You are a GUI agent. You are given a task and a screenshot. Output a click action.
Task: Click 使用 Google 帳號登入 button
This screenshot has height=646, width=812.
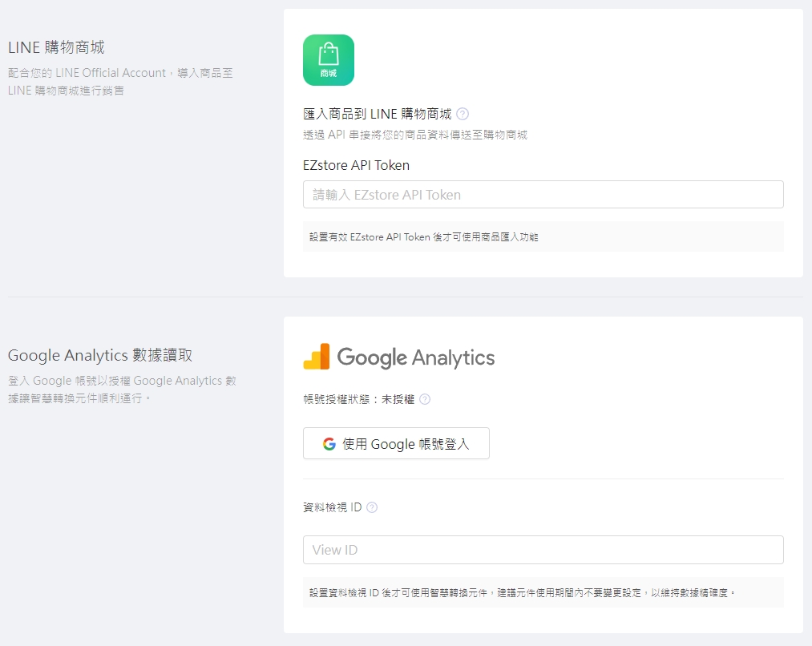[396, 443]
